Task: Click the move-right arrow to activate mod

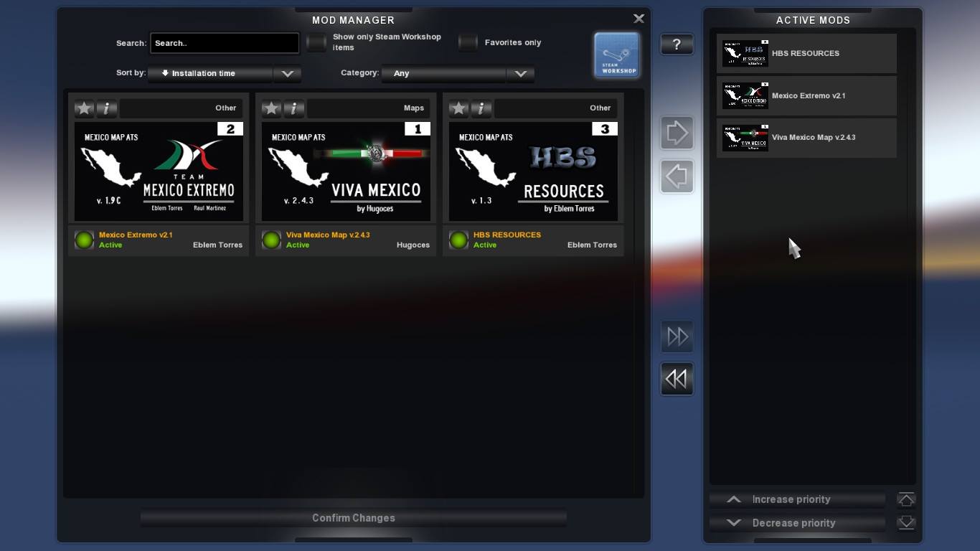Action: (x=677, y=133)
